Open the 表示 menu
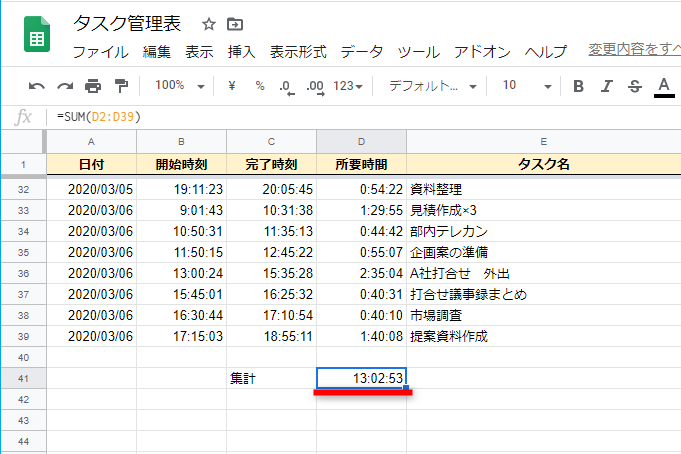The width and height of the screenshot is (681, 454). [199, 52]
